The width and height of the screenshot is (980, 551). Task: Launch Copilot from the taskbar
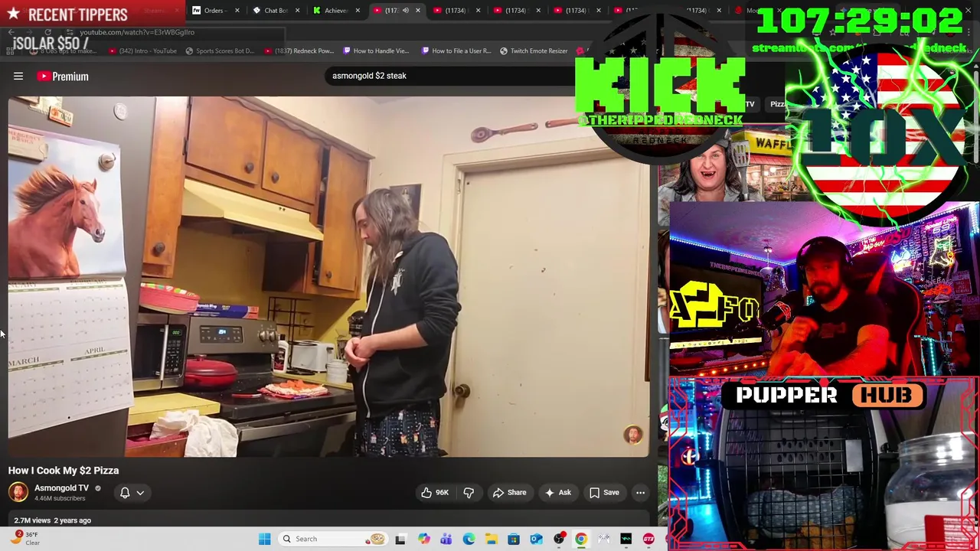tap(423, 539)
